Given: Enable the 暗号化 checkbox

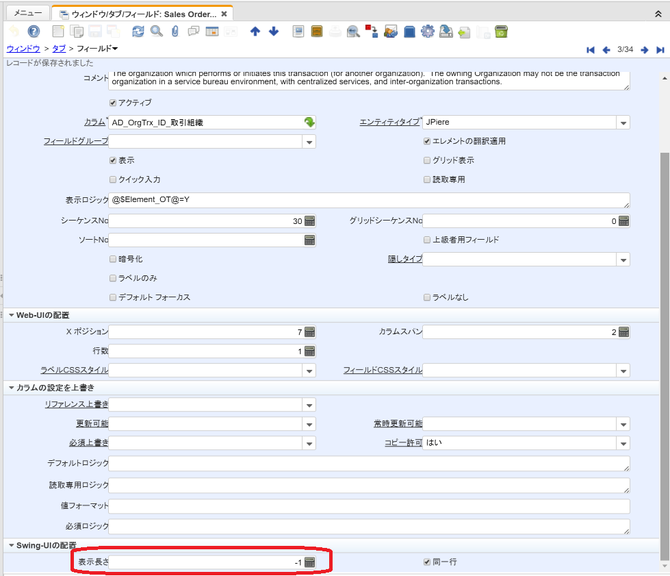Looking at the screenshot, I should pyautogui.click(x=113, y=259).
